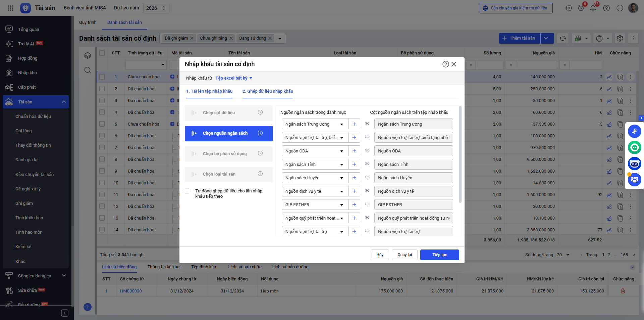The width and height of the screenshot is (644, 320).
Task: Open table settings gear icon in toolbar
Action: [x=620, y=38]
